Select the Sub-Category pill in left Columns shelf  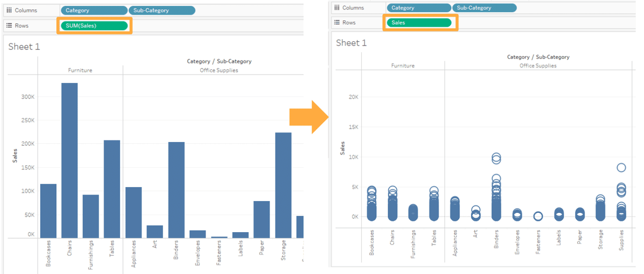tap(162, 10)
